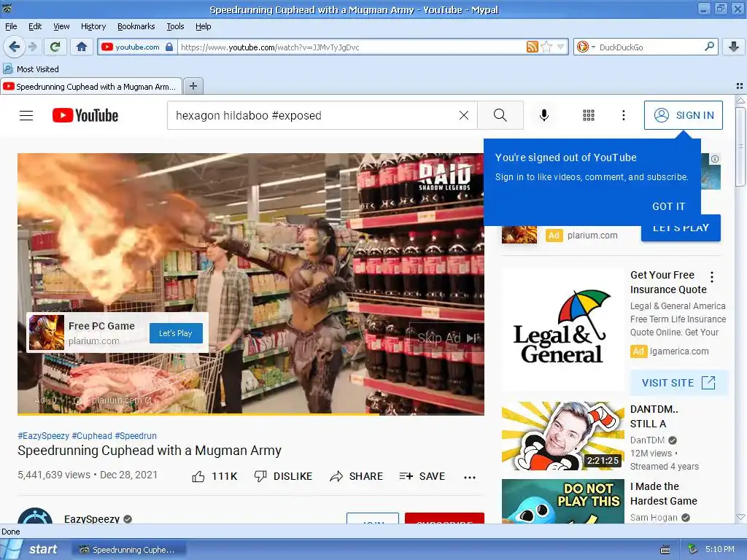The height and width of the screenshot is (560, 747).
Task: Click the #EazySpeezy hashtag
Action: click(43, 436)
